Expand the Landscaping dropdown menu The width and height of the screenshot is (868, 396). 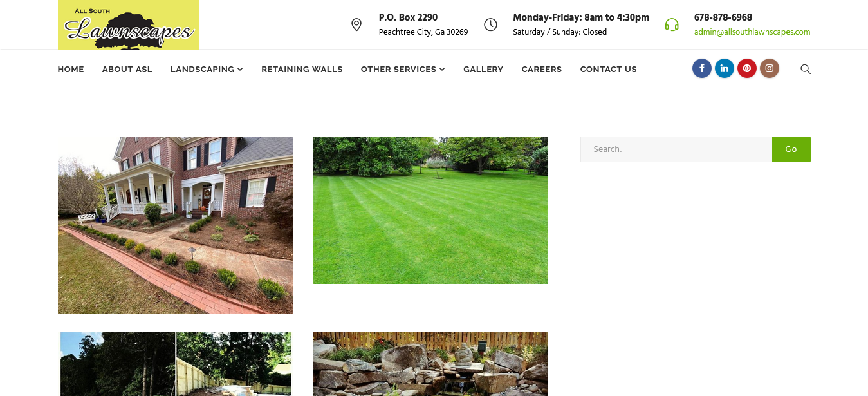click(207, 69)
